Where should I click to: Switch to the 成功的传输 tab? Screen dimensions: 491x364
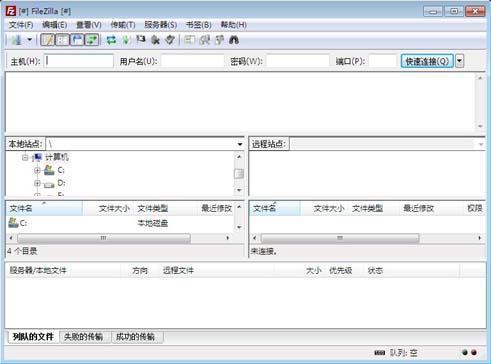135,337
